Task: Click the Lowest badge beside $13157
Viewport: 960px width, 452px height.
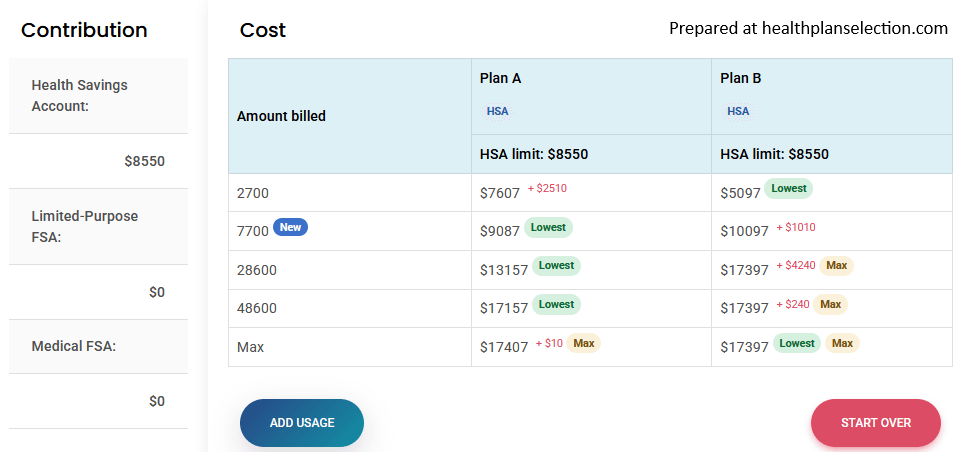Action: [556, 266]
